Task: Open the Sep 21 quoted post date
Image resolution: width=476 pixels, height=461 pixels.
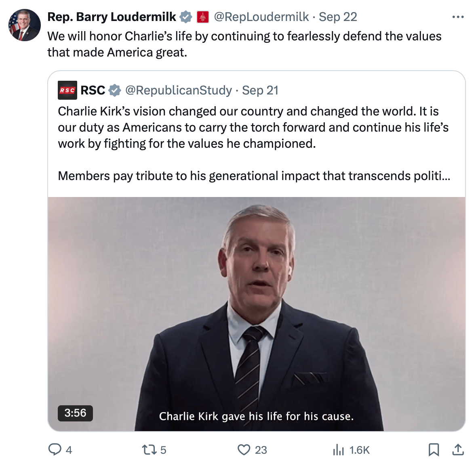Action: (260, 90)
